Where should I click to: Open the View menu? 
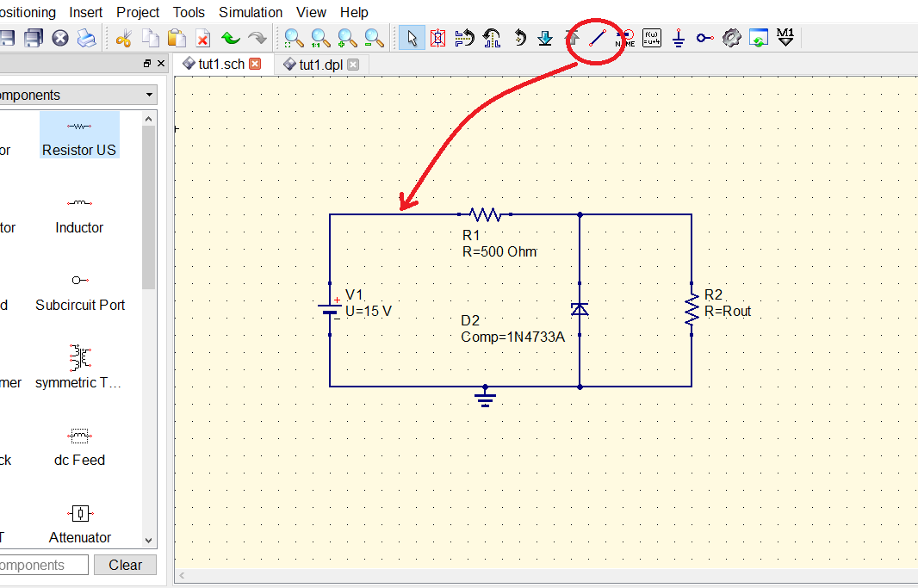point(311,12)
